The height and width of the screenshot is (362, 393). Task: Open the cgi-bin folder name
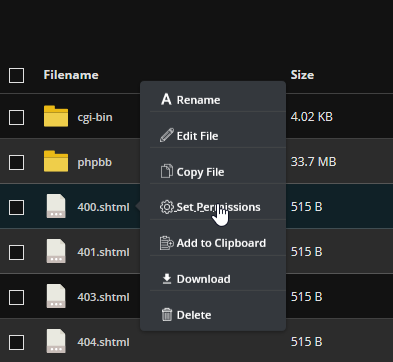click(x=95, y=117)
